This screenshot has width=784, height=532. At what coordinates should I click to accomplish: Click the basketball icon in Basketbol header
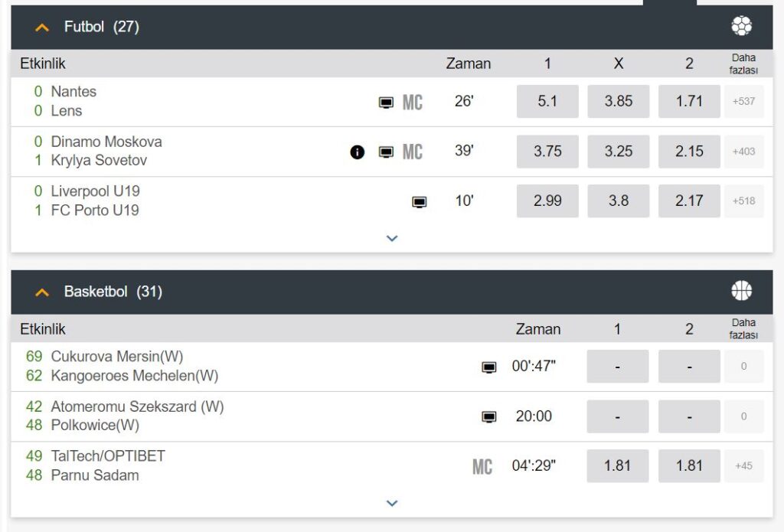coord(742,292)
